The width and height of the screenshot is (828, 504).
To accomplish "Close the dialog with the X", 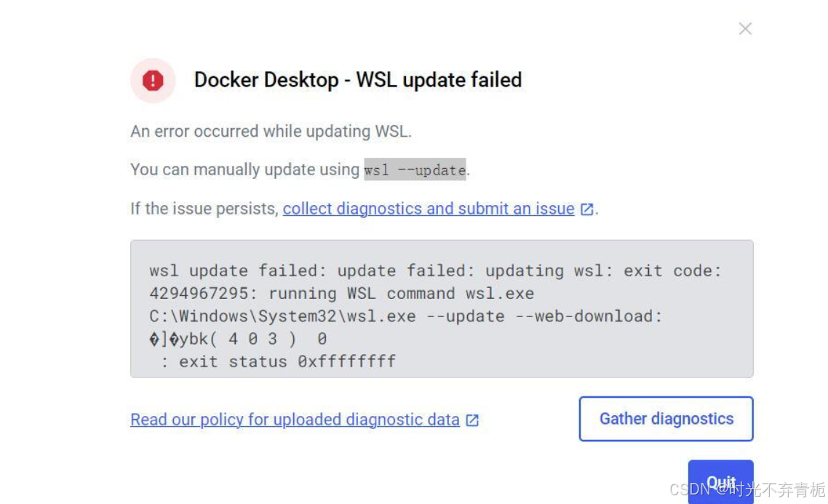I will click(x=745, y=29).
